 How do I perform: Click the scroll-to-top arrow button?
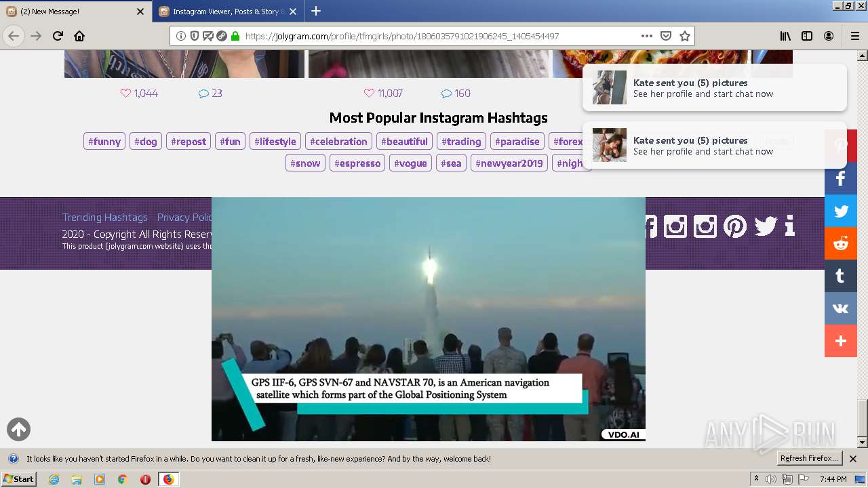18,429
